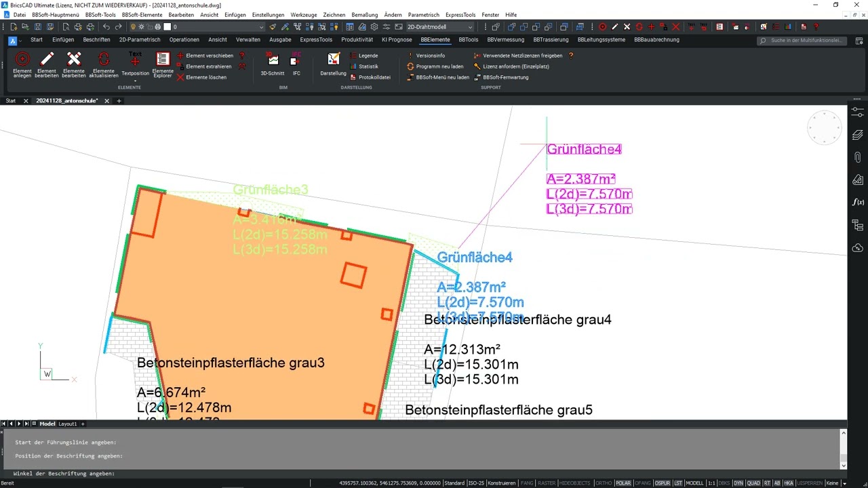Screen dimensions: 868x488
Task: Add a new drawing tab with plus
Action: click(119, 101)
